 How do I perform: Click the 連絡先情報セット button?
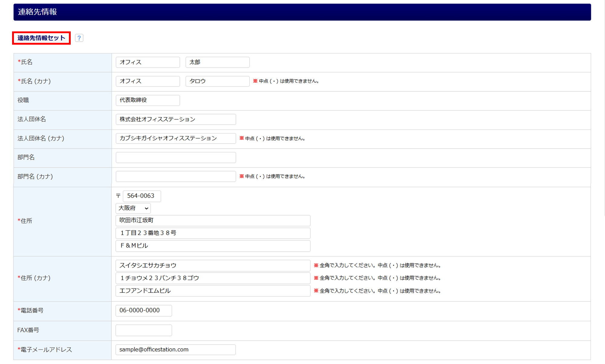[41, 38]
